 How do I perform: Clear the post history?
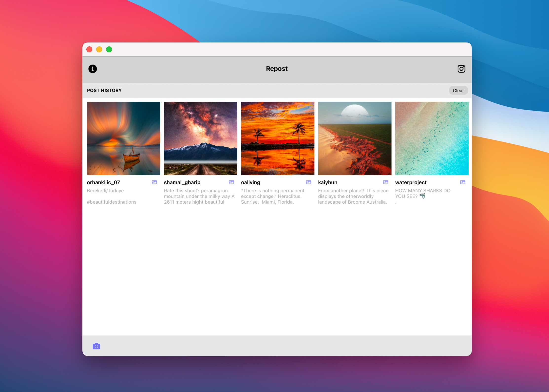(458, 90)
